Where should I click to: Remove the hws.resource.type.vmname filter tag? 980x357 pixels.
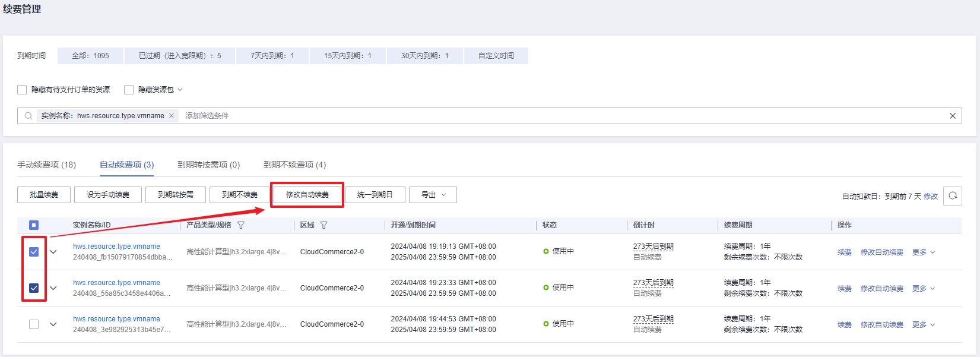click(x=172, y=116)
